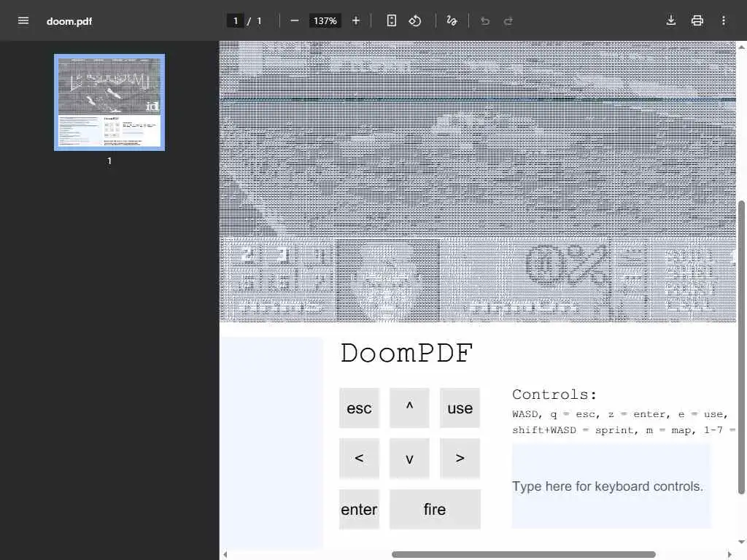The height and width of the screenshot is (560, 747).
Task: Zoom in with the plus icon
Action: tap(356, 20)
